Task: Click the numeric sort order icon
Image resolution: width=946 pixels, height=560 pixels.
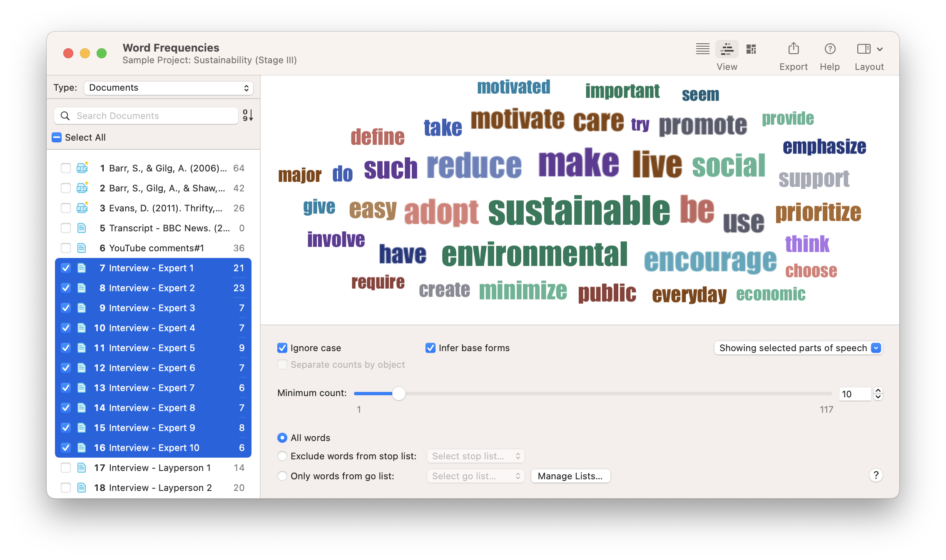Action: [x=248, y=115]
